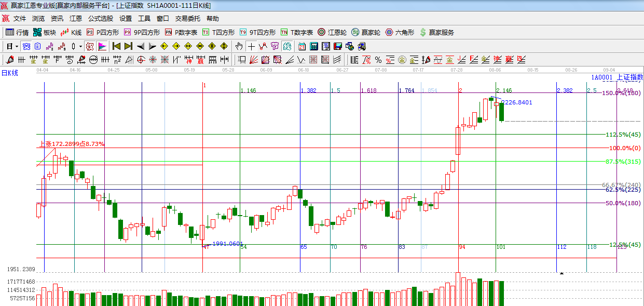
Task: Click the 上证指数 link at top right
Action: point(629,77)
